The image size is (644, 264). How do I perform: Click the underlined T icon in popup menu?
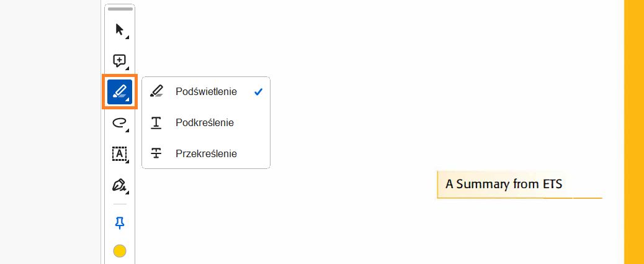click(156, 122)
